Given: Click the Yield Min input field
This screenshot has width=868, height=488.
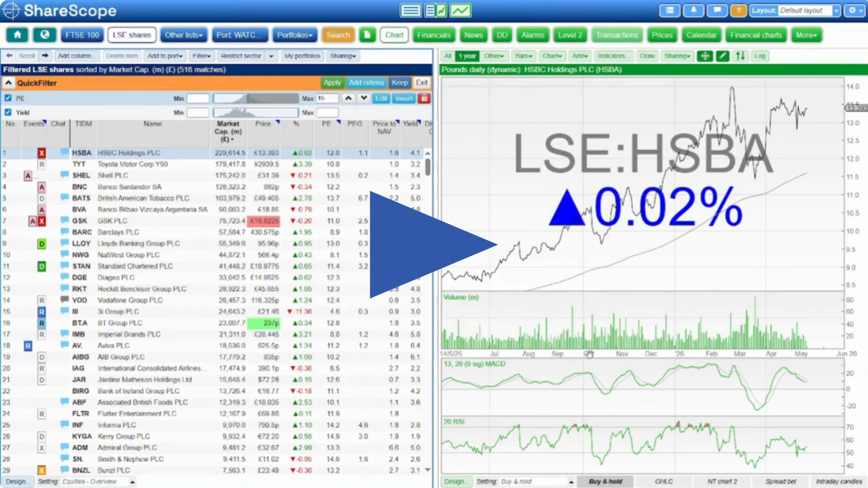Looking at the screenshot, I should point(198,112).
